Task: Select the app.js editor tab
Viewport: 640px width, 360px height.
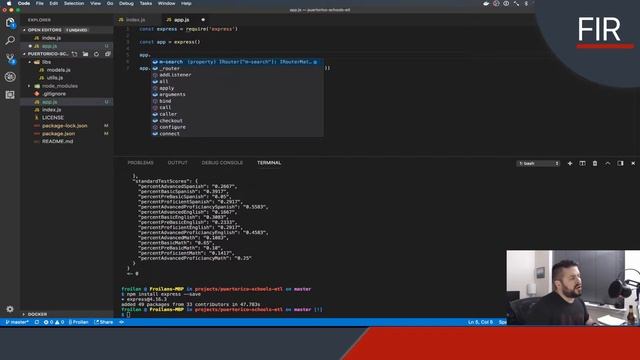Action: [182, 20]
